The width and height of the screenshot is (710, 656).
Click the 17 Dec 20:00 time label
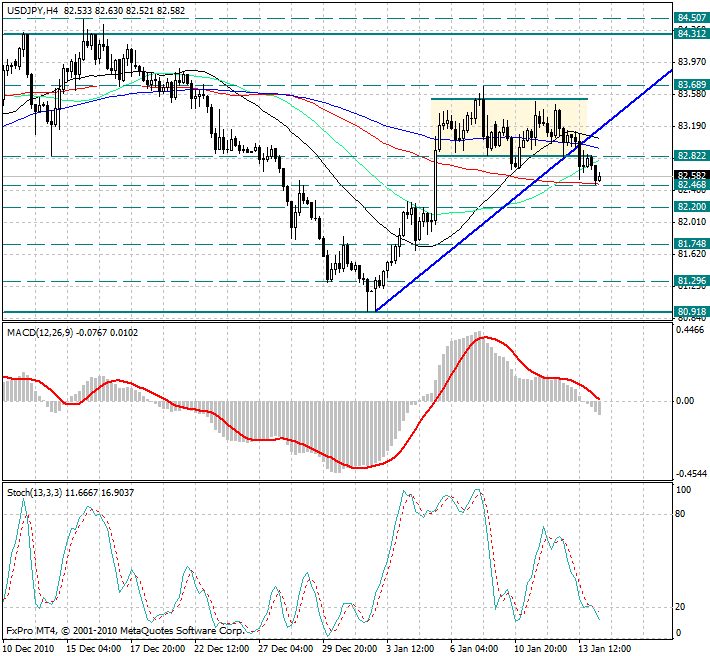coord(158,649)
